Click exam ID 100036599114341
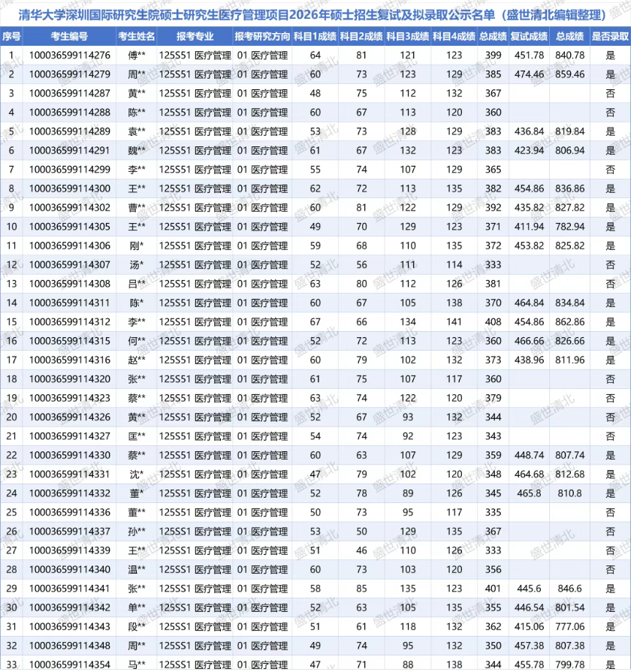631x672 pixels. pyautogui.click(x=70, y=589)
